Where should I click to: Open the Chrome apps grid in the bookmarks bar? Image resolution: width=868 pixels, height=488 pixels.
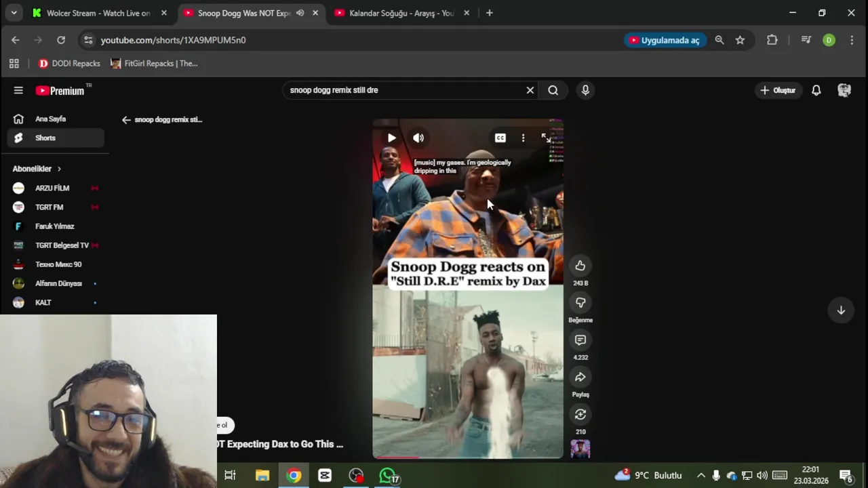tap(14, 64)
